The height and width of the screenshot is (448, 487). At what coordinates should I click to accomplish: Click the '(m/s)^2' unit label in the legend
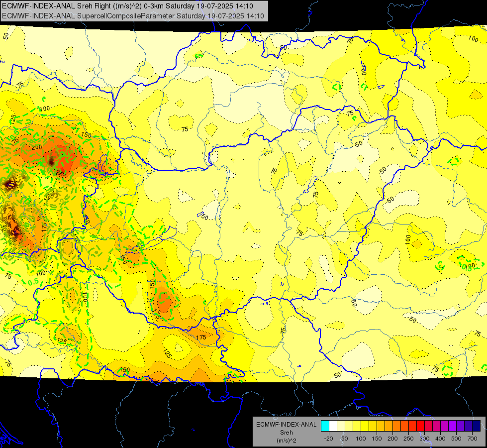pos(286,441)
